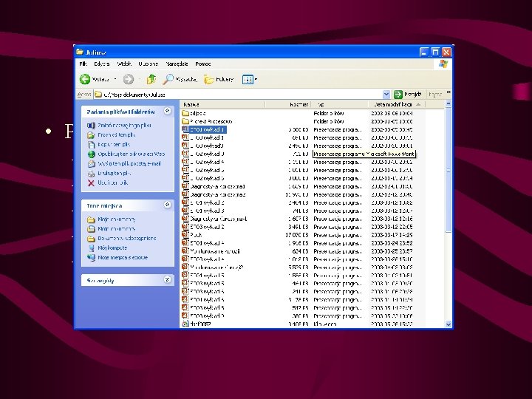
Task: Collapse the Inne miejsca panel
Action: 167,205
